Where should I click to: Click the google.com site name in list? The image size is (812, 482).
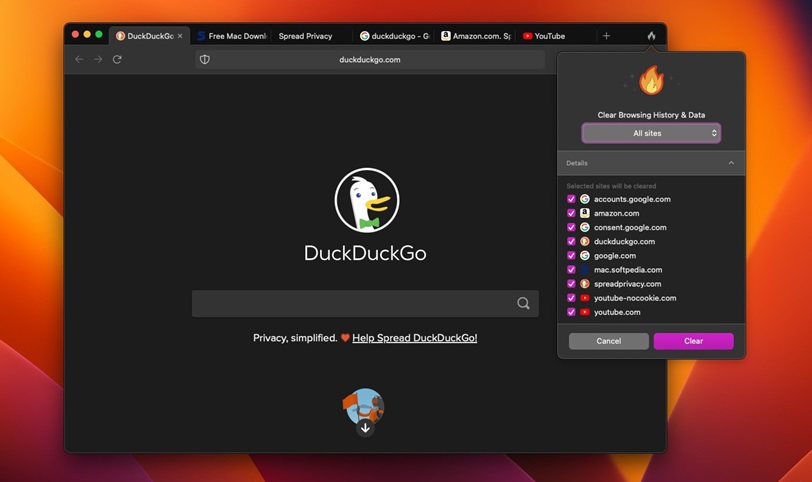(x=615, y=255)
